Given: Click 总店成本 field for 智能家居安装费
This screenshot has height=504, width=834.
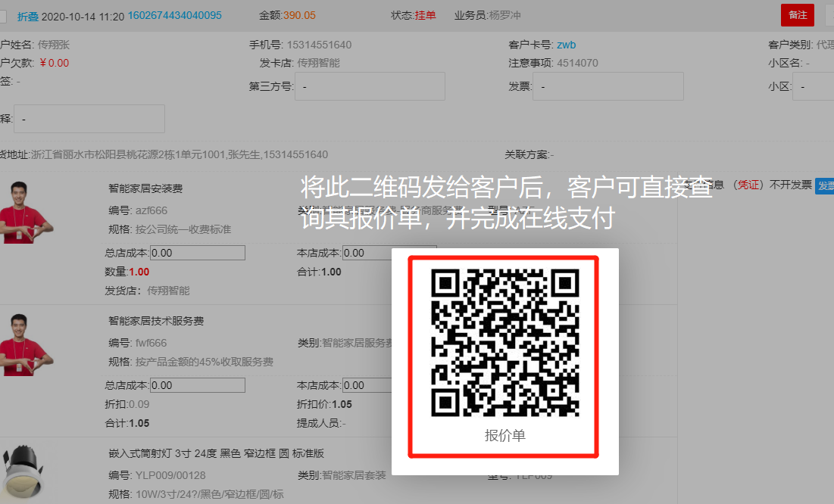Looking at the screenshot, I should click(x=198, y=253).
